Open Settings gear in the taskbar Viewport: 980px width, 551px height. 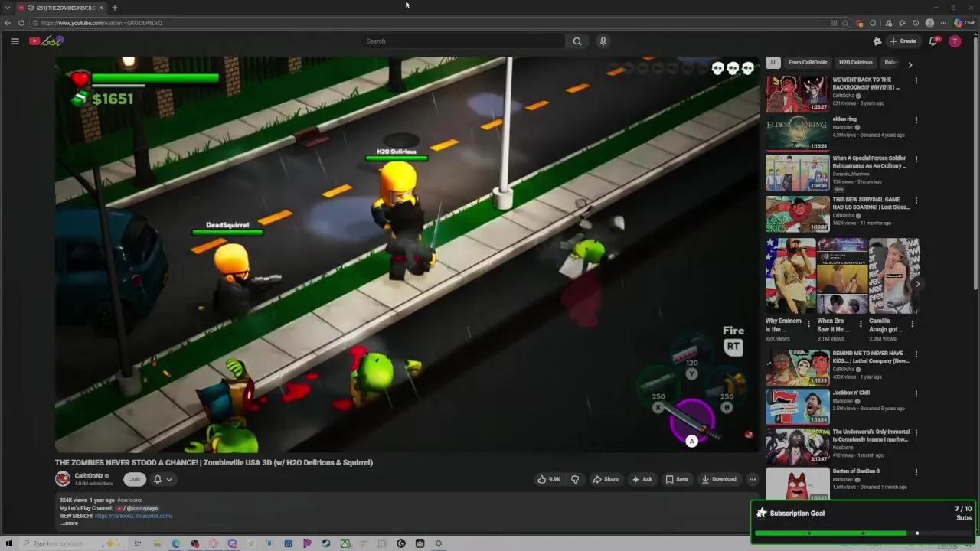coord(438,543)
